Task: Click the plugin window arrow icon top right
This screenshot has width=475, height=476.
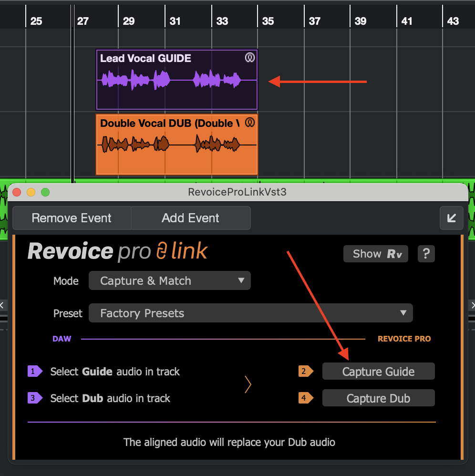Action: [451, 218]
